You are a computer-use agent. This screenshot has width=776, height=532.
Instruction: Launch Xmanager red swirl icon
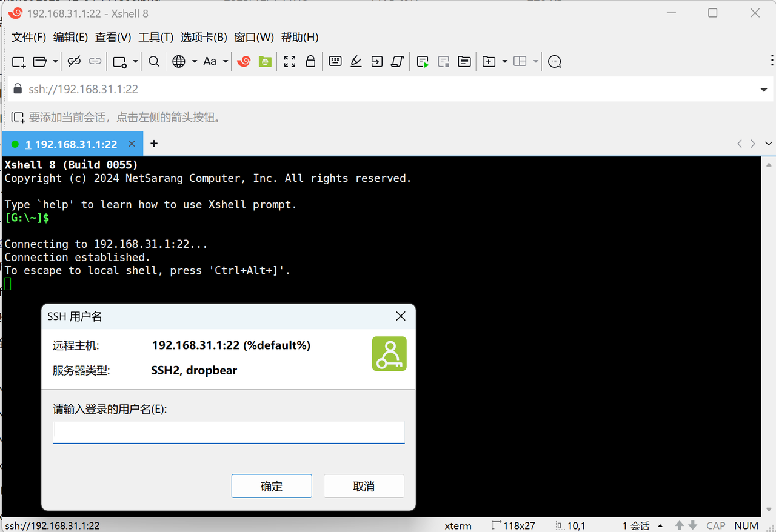point(244,61)
